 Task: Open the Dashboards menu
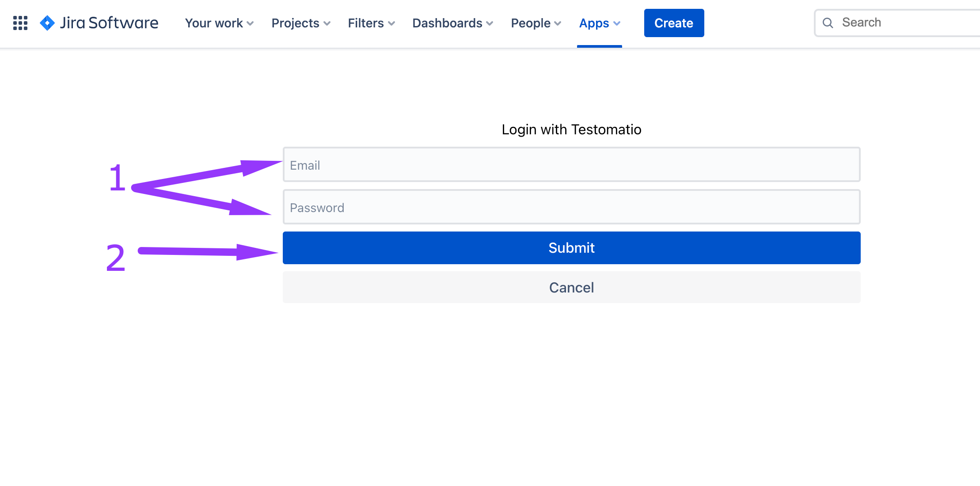click(447, 23)
